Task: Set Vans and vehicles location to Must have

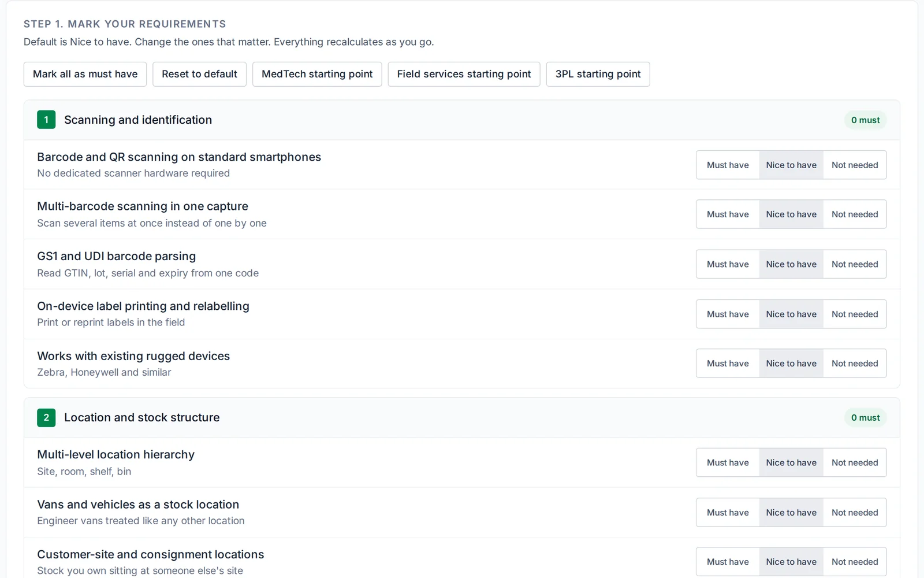Action: click(728, 513)
